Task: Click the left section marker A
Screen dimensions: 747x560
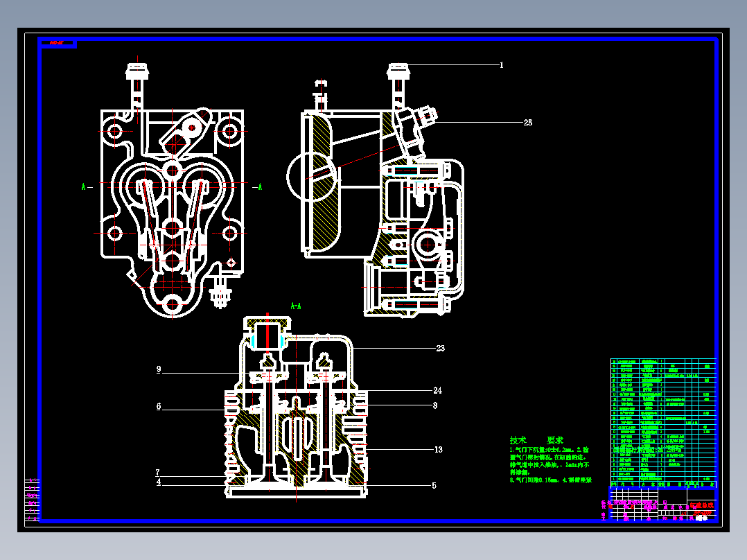Action: point(84,187)
